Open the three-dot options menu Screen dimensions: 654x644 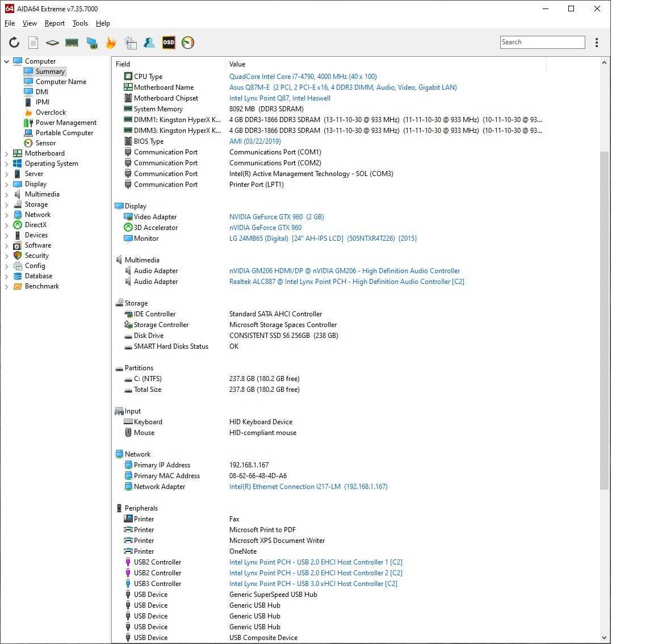(x=597, y=43)
